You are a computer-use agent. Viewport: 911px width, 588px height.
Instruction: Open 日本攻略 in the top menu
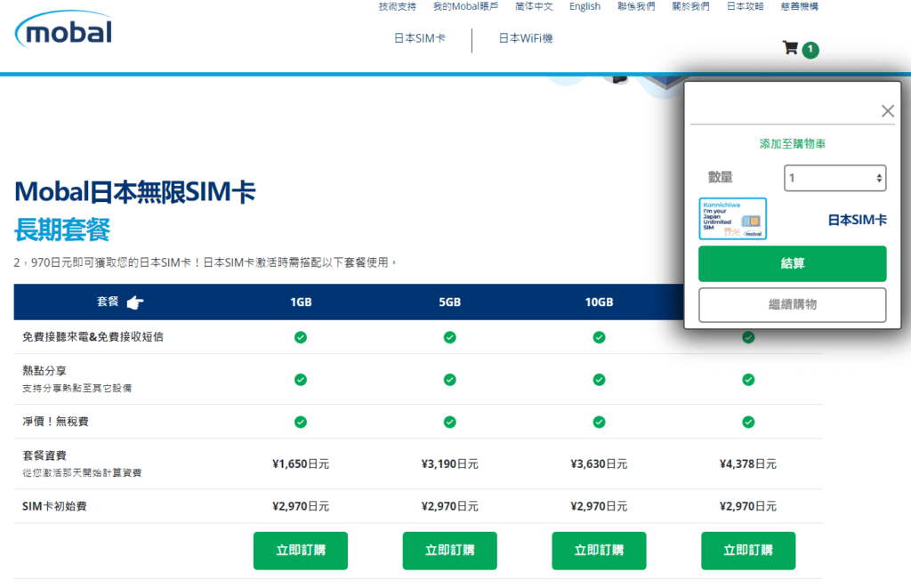point(746,6)
